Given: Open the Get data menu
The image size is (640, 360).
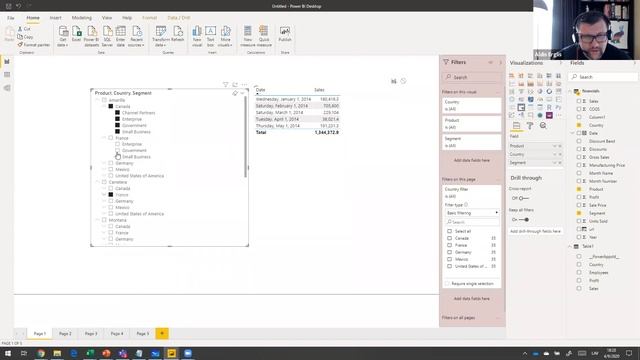Looking at the screenshot, I should click(63, 36).
